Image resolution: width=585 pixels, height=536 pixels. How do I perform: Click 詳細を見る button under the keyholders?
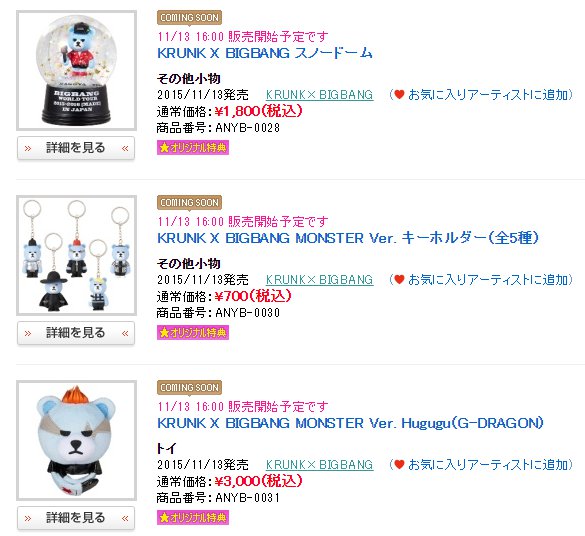(76, 333)
